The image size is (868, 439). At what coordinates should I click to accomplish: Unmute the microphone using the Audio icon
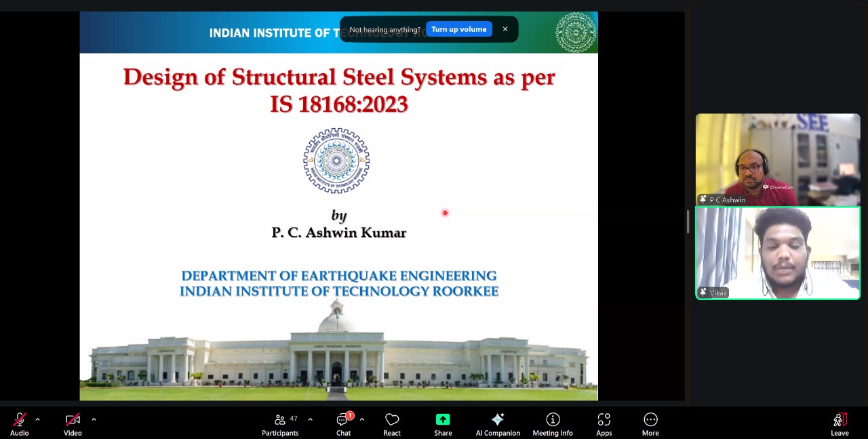[20, 420]
